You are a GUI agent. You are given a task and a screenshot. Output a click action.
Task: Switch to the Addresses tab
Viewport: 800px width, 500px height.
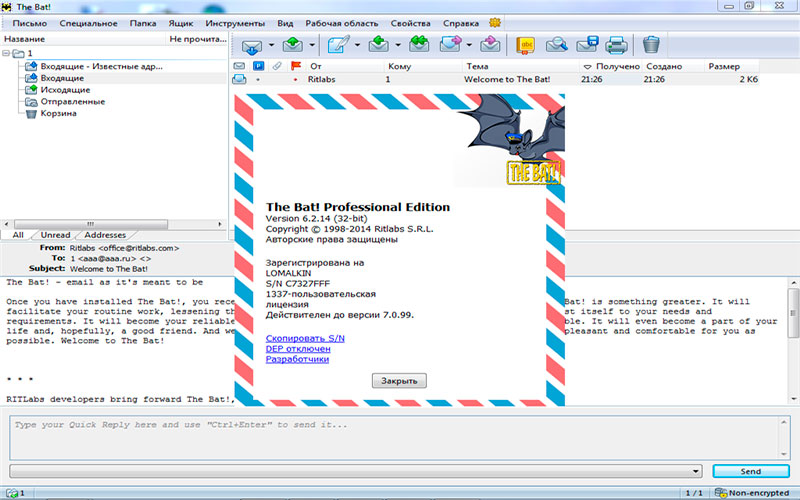pyautogui.click(x=105, y=235)
